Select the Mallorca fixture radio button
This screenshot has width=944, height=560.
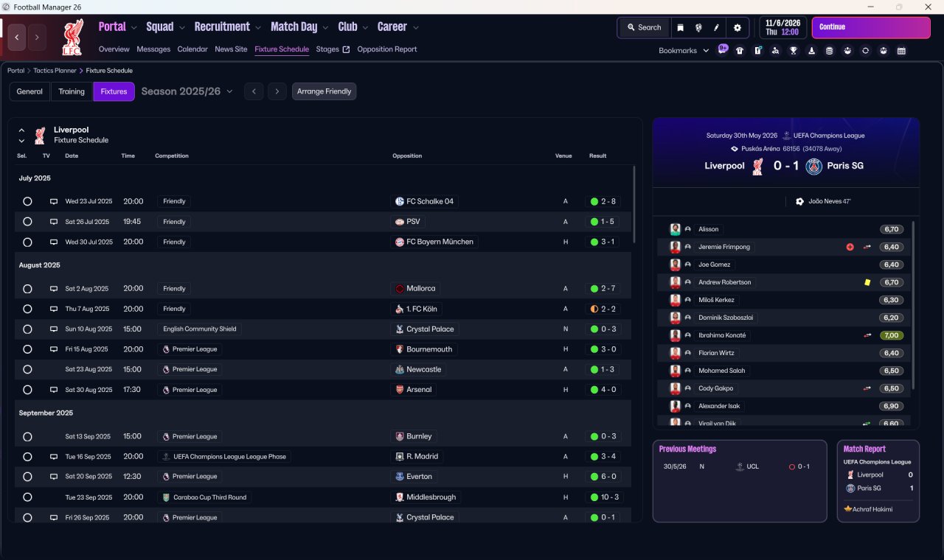pos(27,289)
